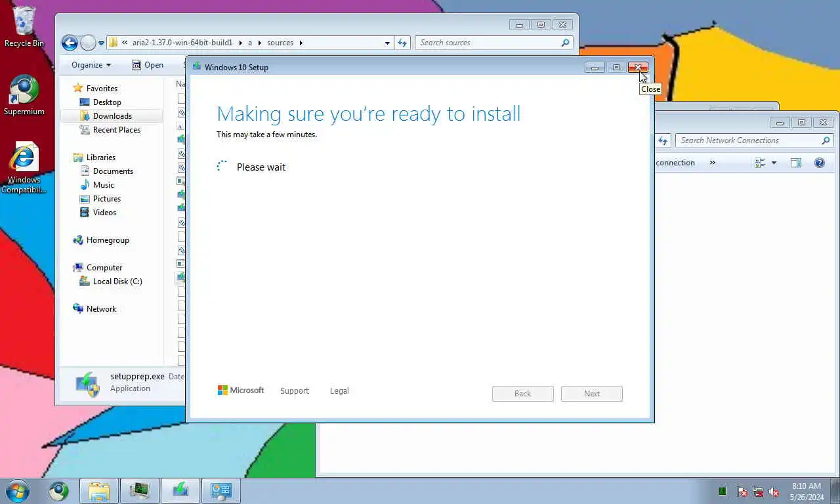The height and width of the screenshot is (504, 840).
Task: Refresh the sources folder view
Action: 402,43
